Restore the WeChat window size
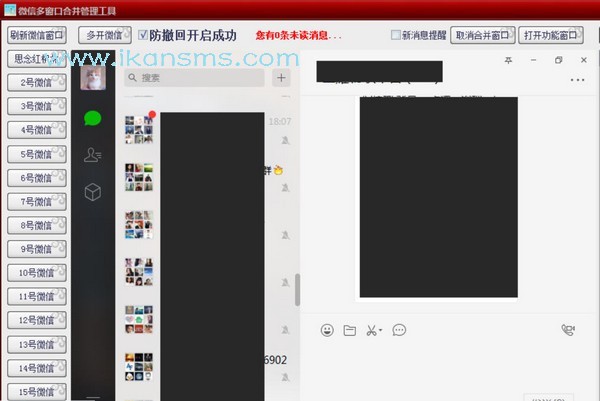Image resolution: width=600 pixels, height=401 pixels. [x=559, y=60]
